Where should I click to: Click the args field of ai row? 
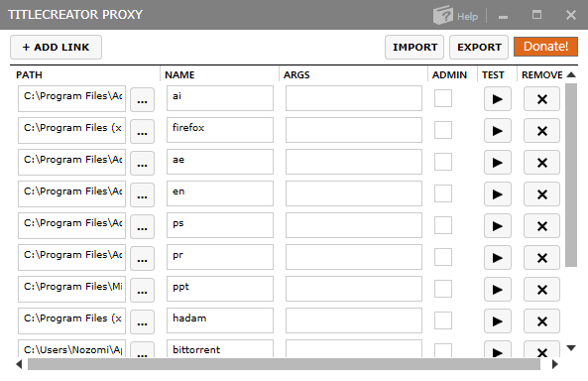tap(354, 98)
